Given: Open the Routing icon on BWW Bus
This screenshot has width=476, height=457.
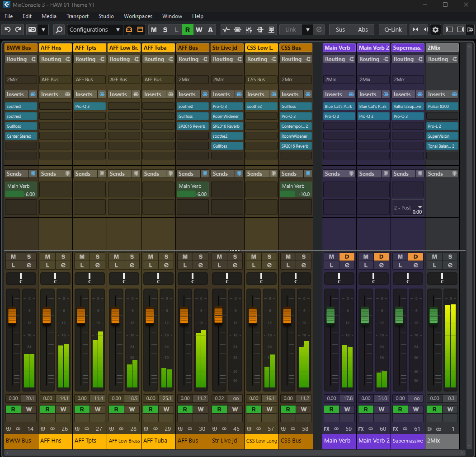Looking at the screenshot, I should tap(33, 59).
